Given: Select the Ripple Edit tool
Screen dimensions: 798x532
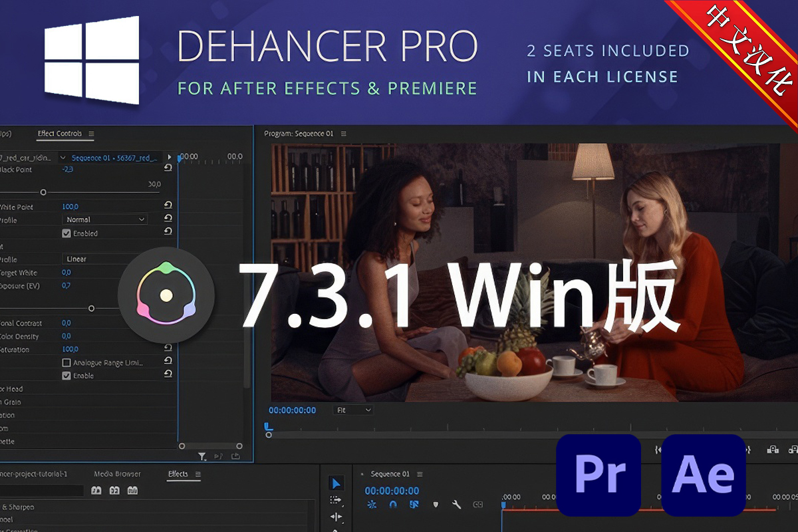Looking at the screenshot, I should click(x=336, y=516).
